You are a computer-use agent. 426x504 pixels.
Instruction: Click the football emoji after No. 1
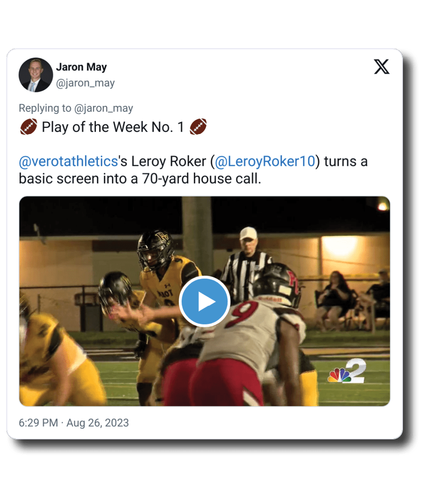pos(198,127)
